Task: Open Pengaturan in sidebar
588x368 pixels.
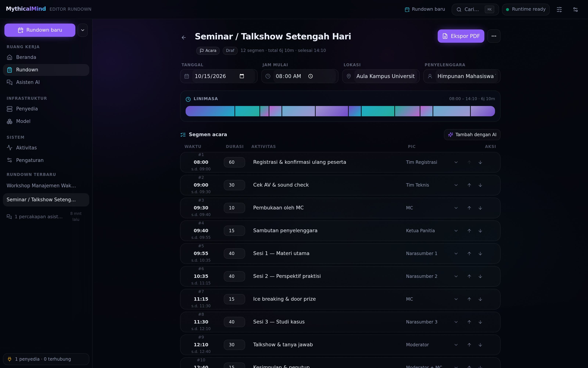Action: pyautogui.click(x=46, y=160)
